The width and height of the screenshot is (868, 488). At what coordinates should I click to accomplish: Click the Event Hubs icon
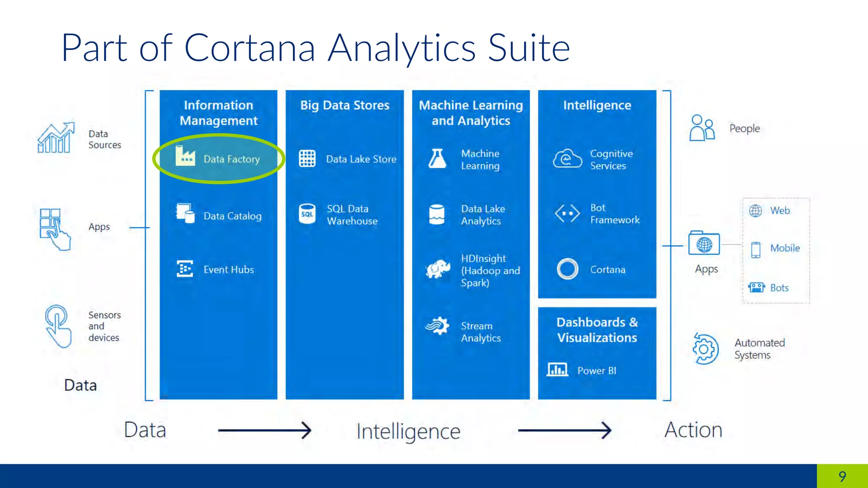(185, 269)
